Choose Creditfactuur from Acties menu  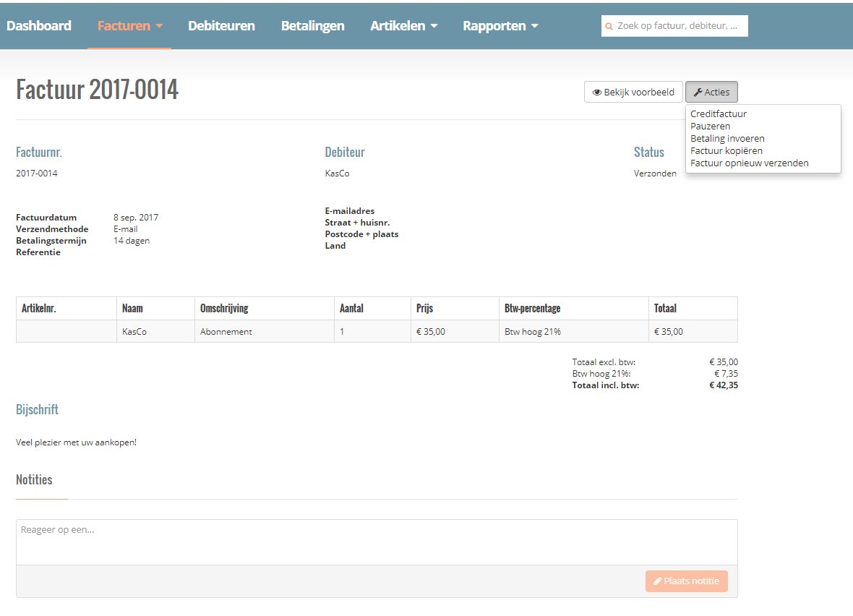point(718,114)
